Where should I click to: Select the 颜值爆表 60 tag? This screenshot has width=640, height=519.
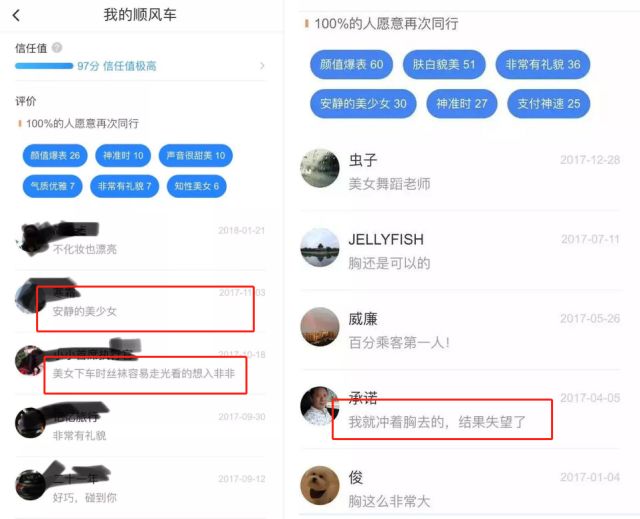coord(351,64)
